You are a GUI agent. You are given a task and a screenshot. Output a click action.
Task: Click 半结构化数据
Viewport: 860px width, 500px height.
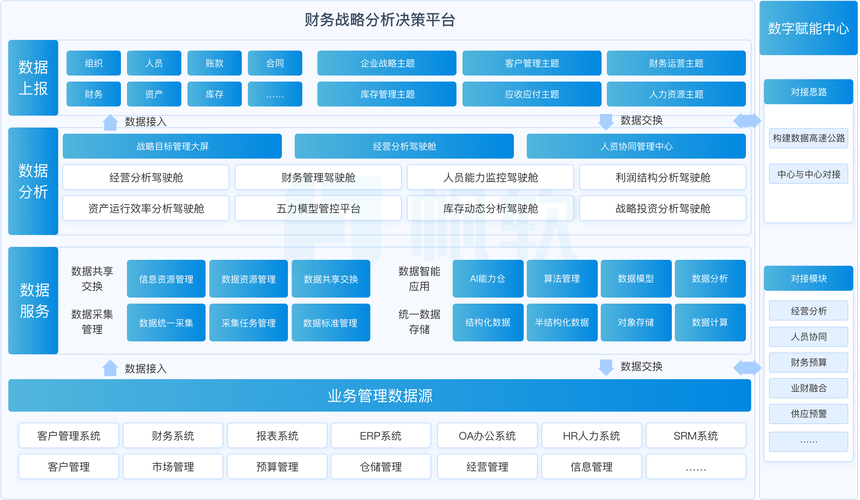click(562, 322)
